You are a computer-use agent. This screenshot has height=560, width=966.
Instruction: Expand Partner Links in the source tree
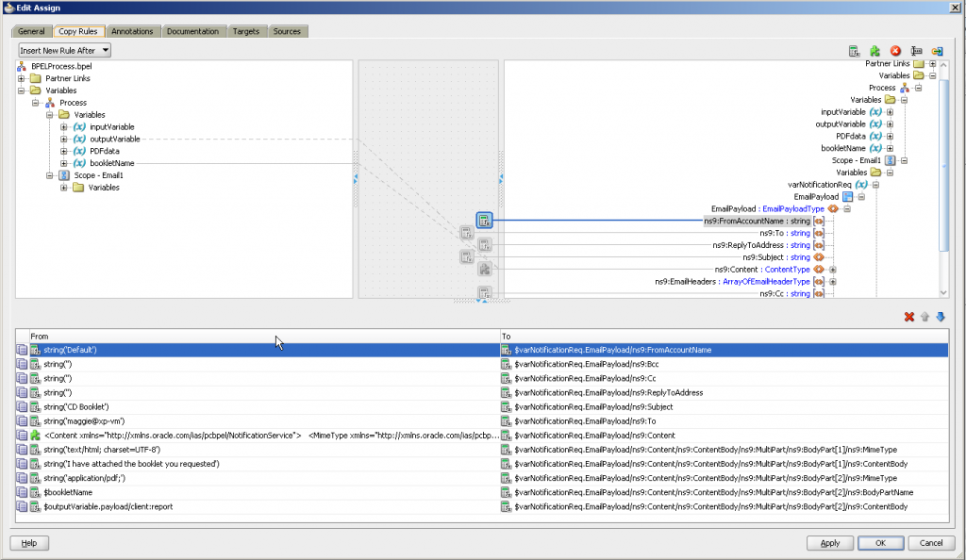coord(22,78)
